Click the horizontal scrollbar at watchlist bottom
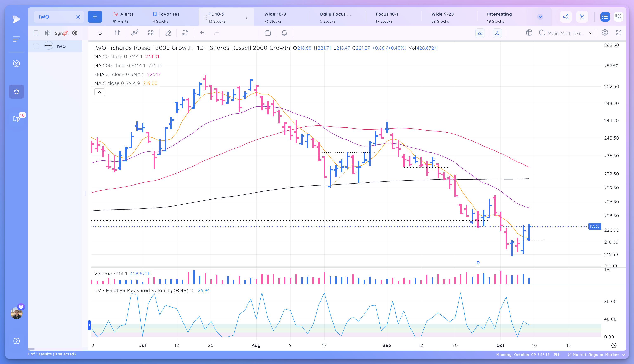Image resolution: width=634 pixels, height=364 pixels. [31, 349]
